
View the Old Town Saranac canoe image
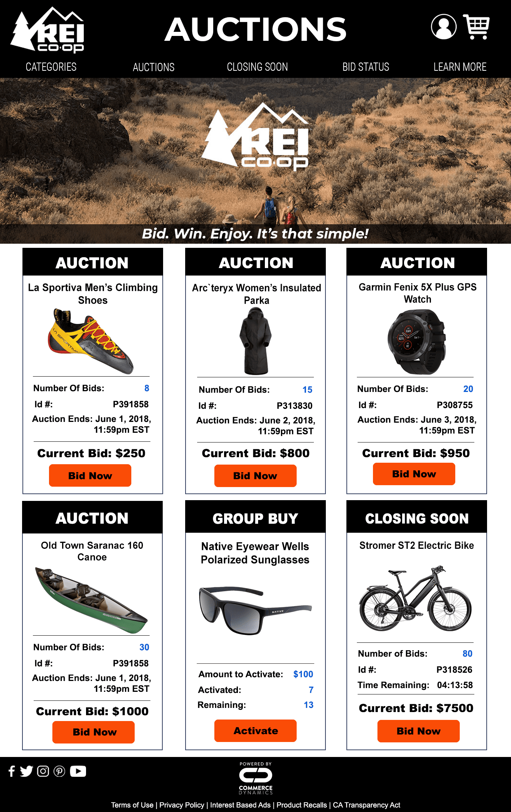pyautogui.click(x=92, y=600)
